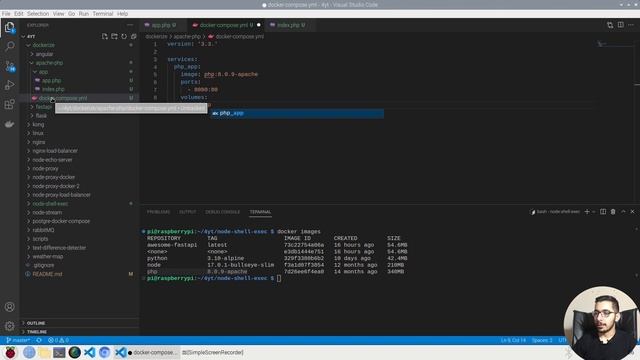
Task: Open the Terminal menu
Action: pyautogui.click(x=102, y=14)
